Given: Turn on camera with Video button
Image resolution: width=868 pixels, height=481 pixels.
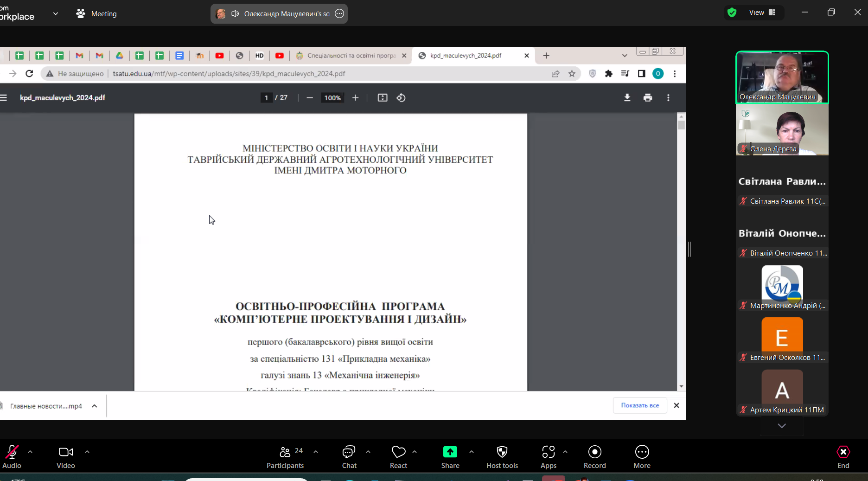Looking at the screenshot, I should pos(65,457).
